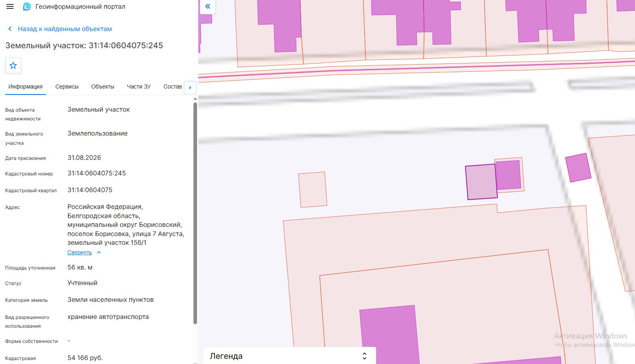
Task: Click the Форма собственности label
Action: point(32,341)
